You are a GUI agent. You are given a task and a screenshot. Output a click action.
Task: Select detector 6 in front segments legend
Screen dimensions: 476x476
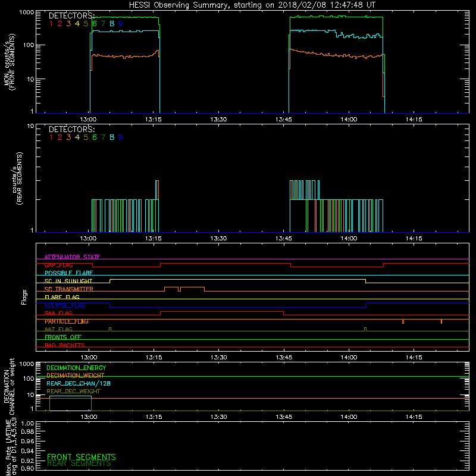coord(95,24)
